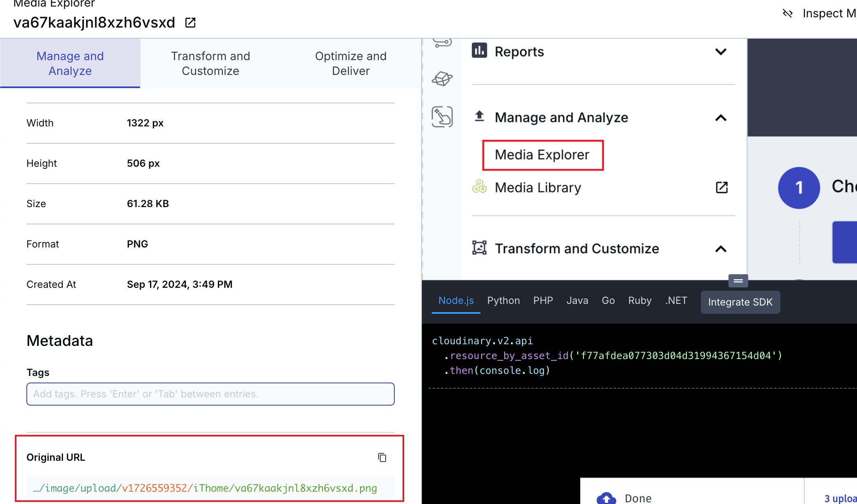Image resolution: width=857 pixels, height=504 pixels.
Task: Select the Python code tab
Action: point(503,301)
